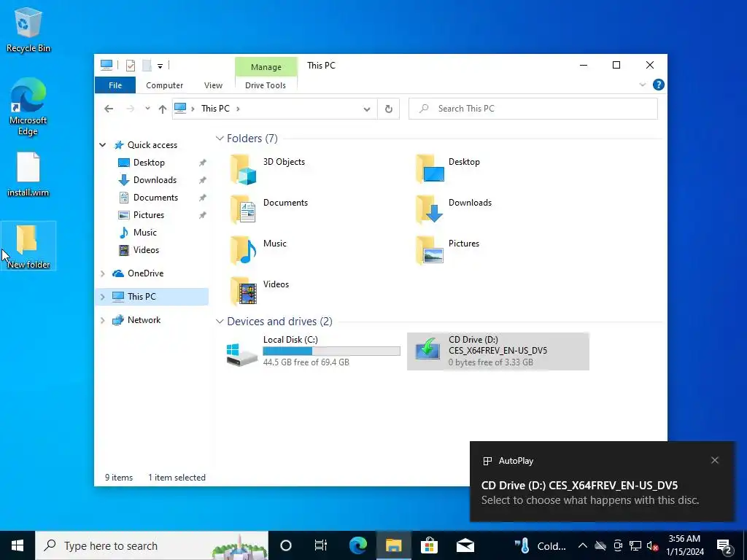The height and width of the screenshot is (560, 747).
Task: Dismiss the AutoPlay notification
Action: tap(715, 460)
